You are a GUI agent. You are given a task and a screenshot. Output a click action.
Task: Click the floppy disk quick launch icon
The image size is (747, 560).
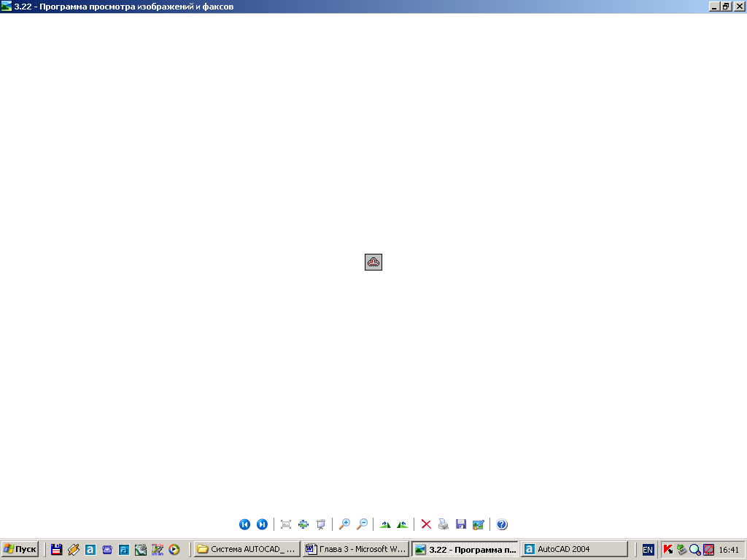(x=57, y=550)
